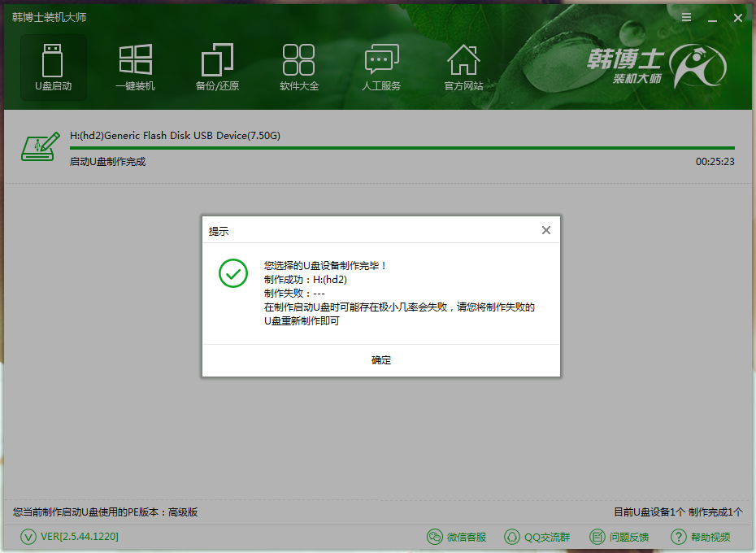Click the 韩博士装机大师 window title
The width and height of the screenshot is (756, 553).
pos(49,17)
